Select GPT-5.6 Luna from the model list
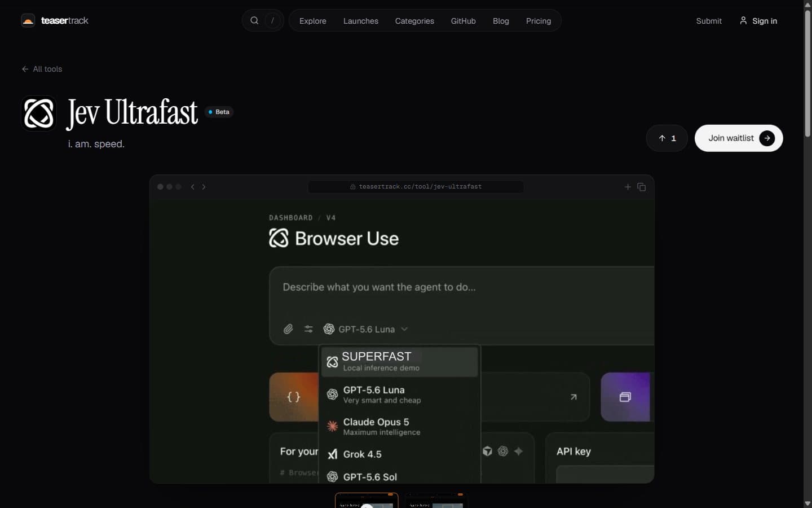This screenshot has width=812, height=508. (x=400, y=394)
